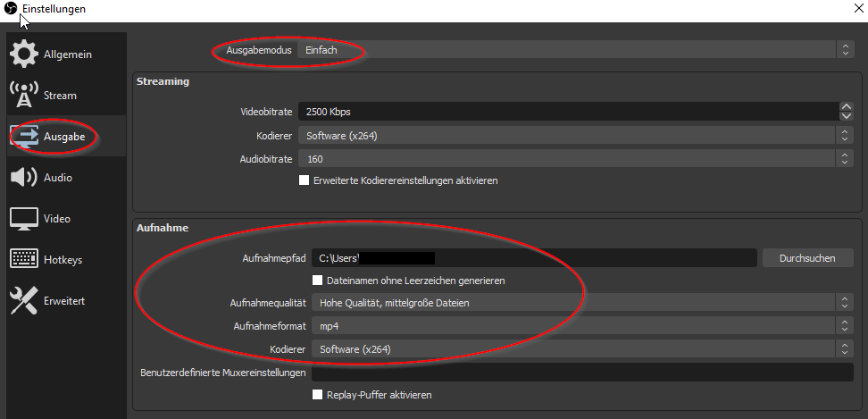This screenshot has width=868, height=419.
Task: Click the OBS logo in title bar
Action: [x=11, y=8]
